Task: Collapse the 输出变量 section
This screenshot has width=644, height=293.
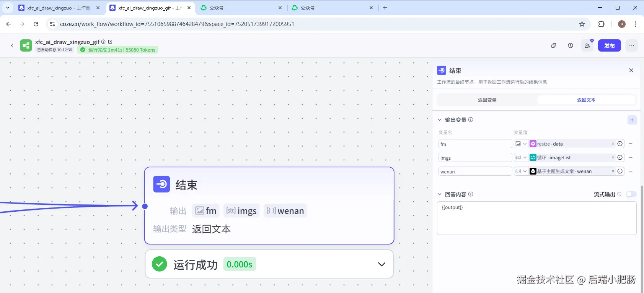Action: click(x=440, y=120)
